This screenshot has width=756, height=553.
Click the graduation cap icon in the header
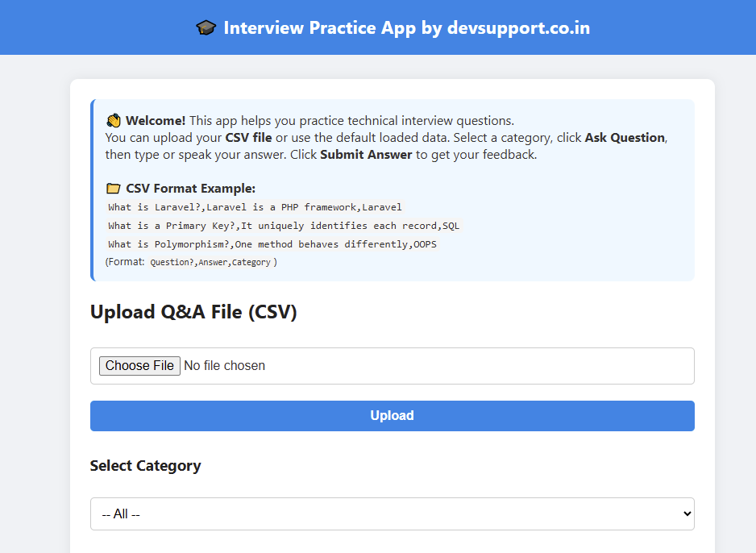pos(206,27)
